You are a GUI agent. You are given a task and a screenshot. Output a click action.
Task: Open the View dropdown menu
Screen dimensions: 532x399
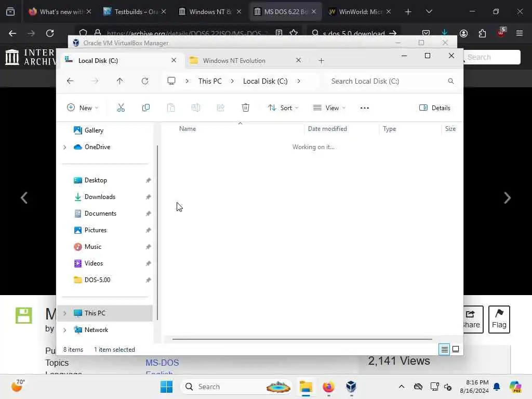329,108
